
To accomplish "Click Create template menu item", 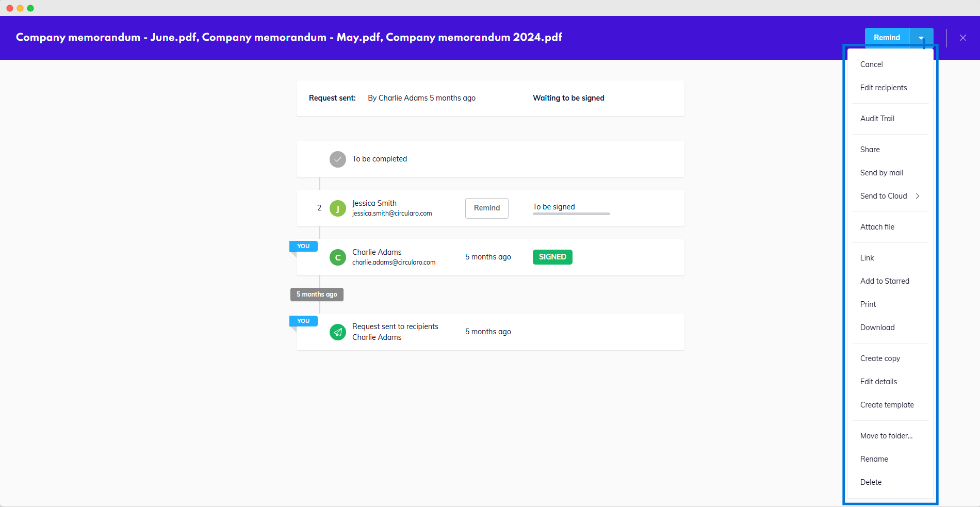I will coord(887,405).
